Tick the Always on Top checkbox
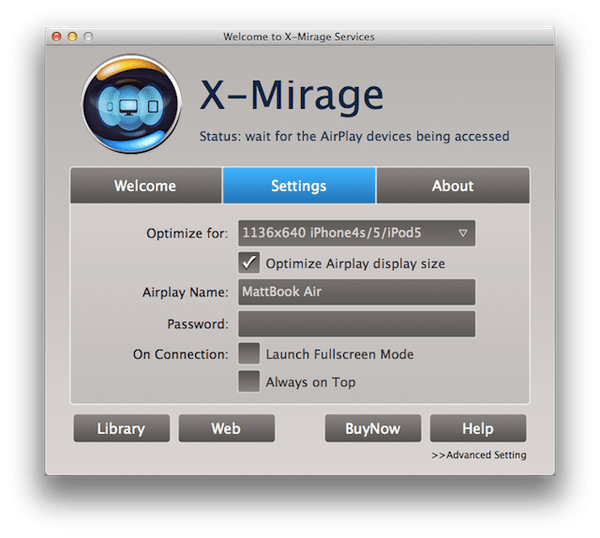The image size is (600, 538). (249, 381)
